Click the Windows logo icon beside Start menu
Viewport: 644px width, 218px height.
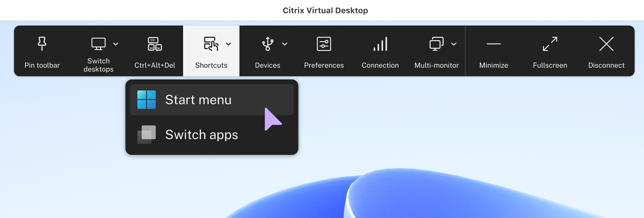[146, 100]
